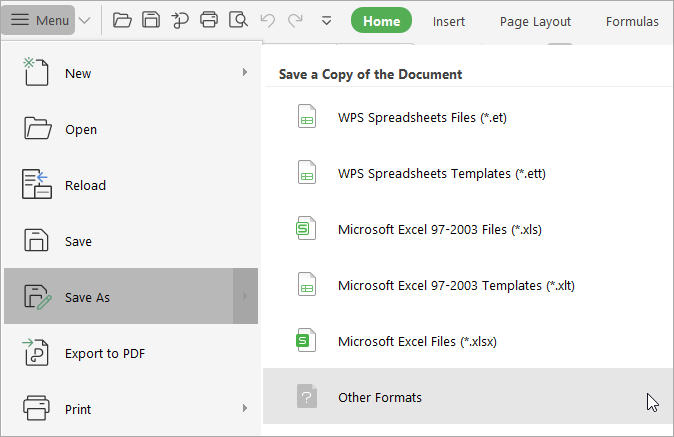Open the Menu button
The width and height of the screenshot is (674, 437).
point(39,20)
